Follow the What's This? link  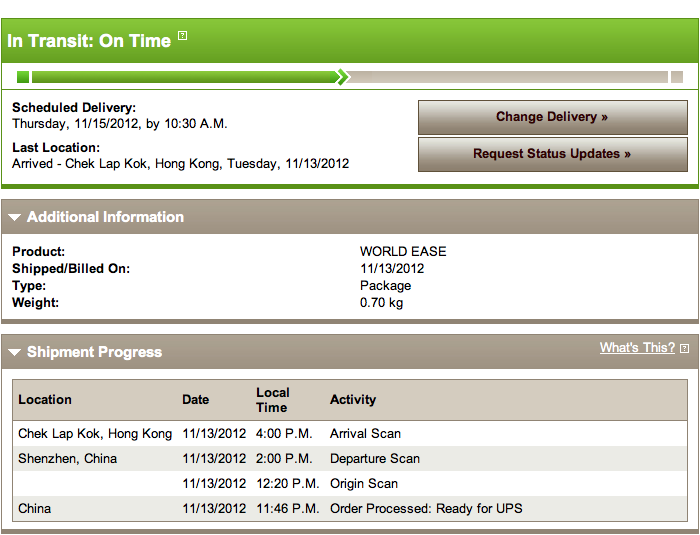pyautogui.click(x=637, y=347)
